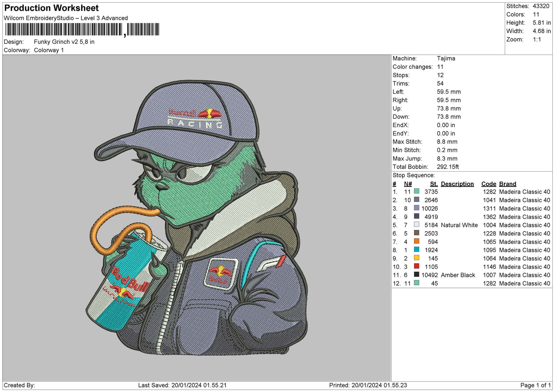
Task: Click the Min Stitch value 0.2 mm
Action: pos(447,150)
